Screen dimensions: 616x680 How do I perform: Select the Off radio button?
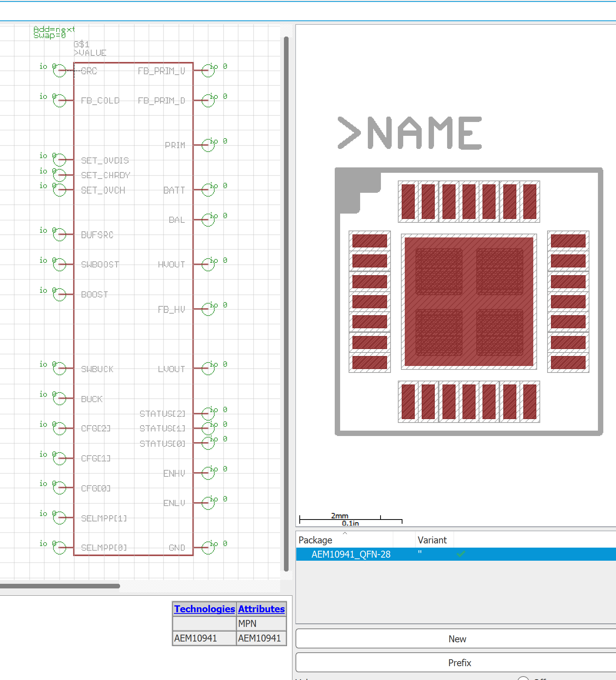pos(523,678)
